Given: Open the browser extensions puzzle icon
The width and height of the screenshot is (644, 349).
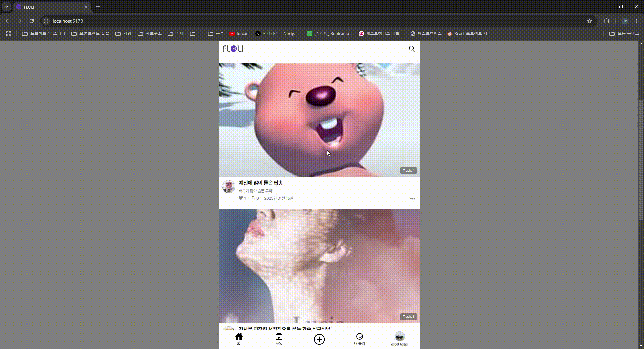Looking at the screenshot, I should click(606, 21).
